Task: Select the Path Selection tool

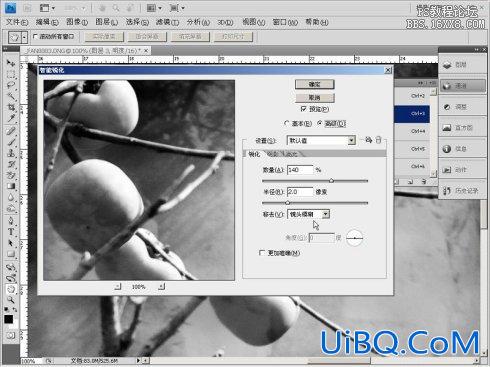Action: tap(11, 243)
